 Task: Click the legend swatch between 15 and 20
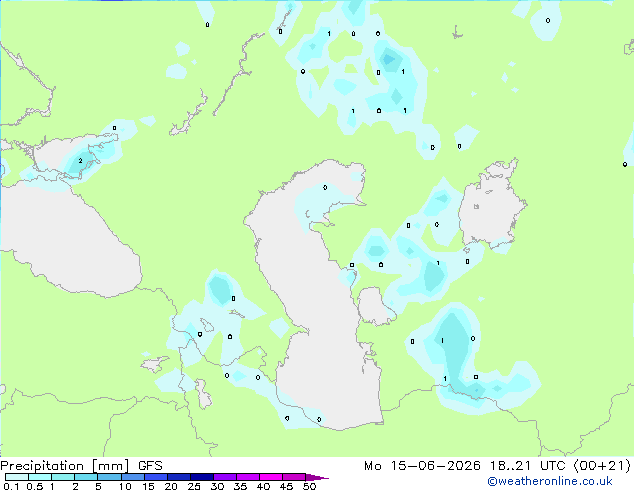pos(156,477)
